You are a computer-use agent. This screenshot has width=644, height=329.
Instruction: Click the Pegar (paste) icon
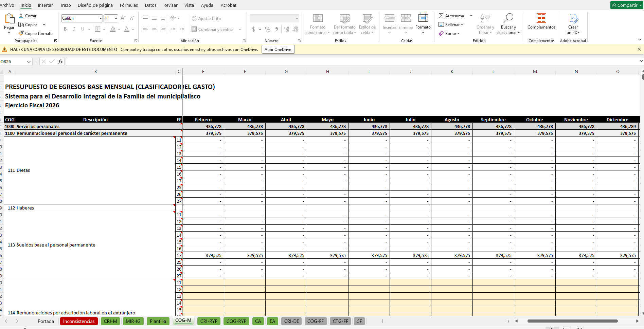pyautogui.click(x=9, y=19)
